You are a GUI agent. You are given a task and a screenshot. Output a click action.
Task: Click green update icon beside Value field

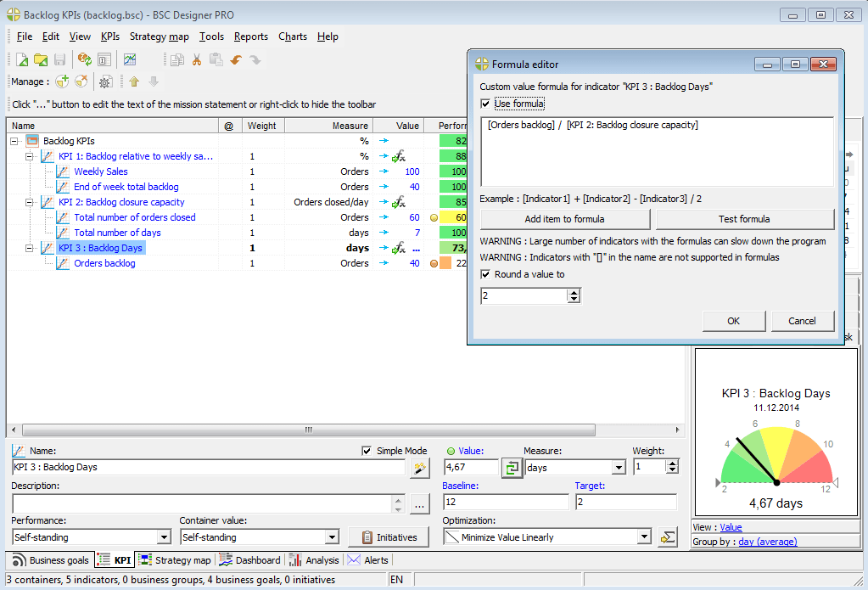512,468
